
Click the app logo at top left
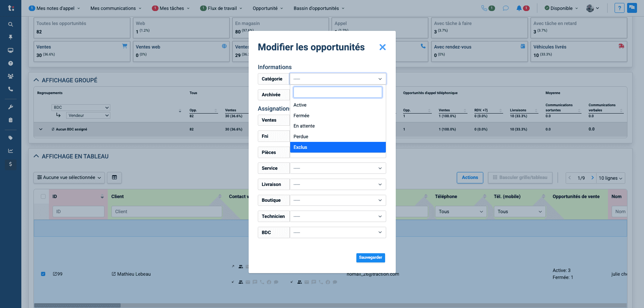click(x=11, y=8)
